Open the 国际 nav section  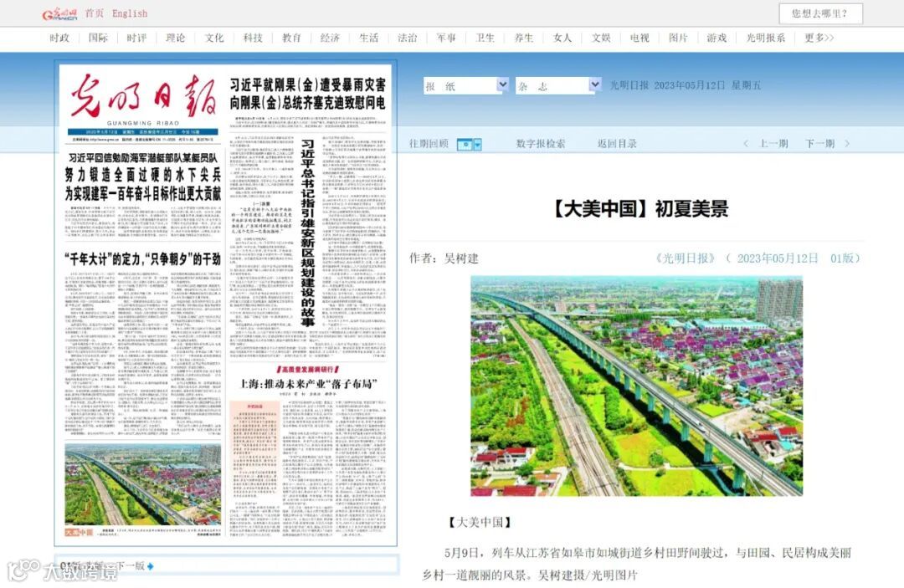(98, 38)
